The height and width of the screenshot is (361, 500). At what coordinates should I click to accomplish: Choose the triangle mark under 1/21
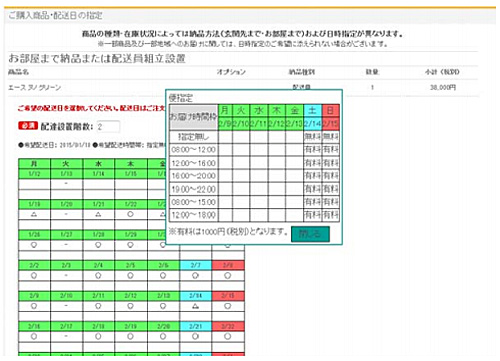[98, 214]
